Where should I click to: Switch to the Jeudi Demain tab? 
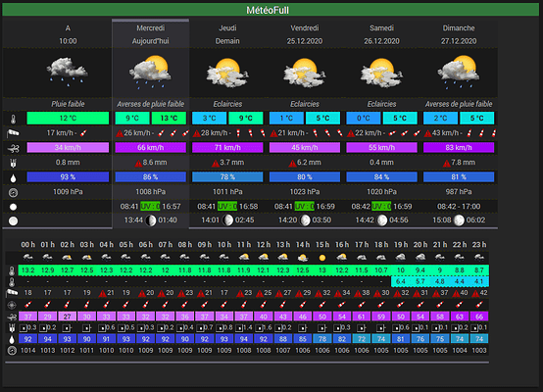pos(227,34)
